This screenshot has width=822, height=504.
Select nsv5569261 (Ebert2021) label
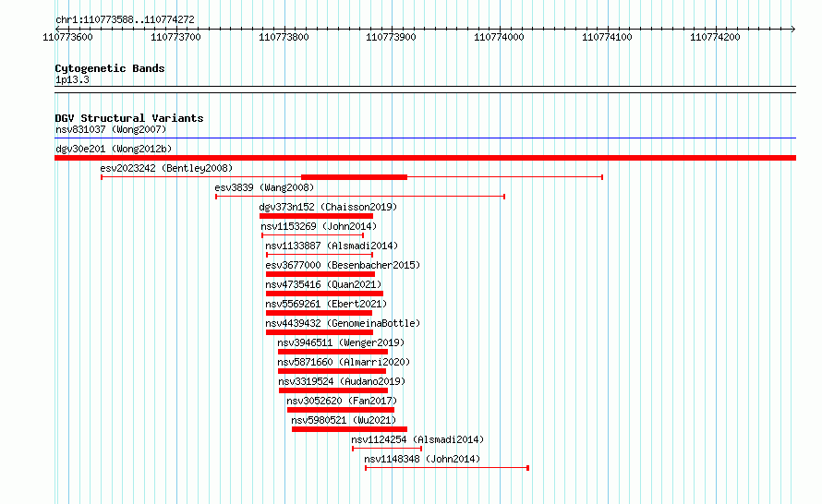[326, 304]
